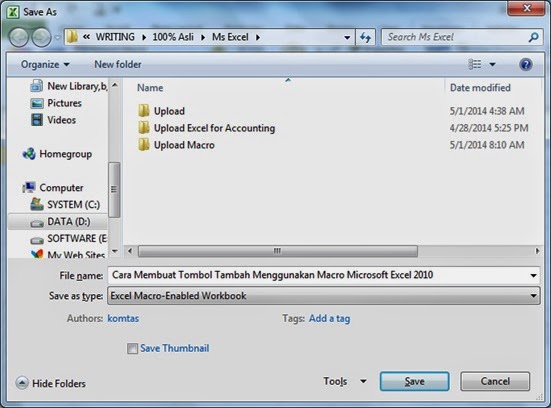Select Computer in navigation pane
The height and width of the screenshot is (408, 551).
tap(53, 188)
